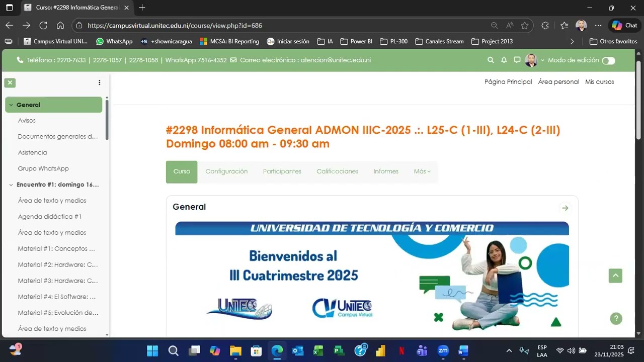The width and height of the screenshot is (644, 362).
Task: Open Material #1: Conceptos item
Action: 56,249
